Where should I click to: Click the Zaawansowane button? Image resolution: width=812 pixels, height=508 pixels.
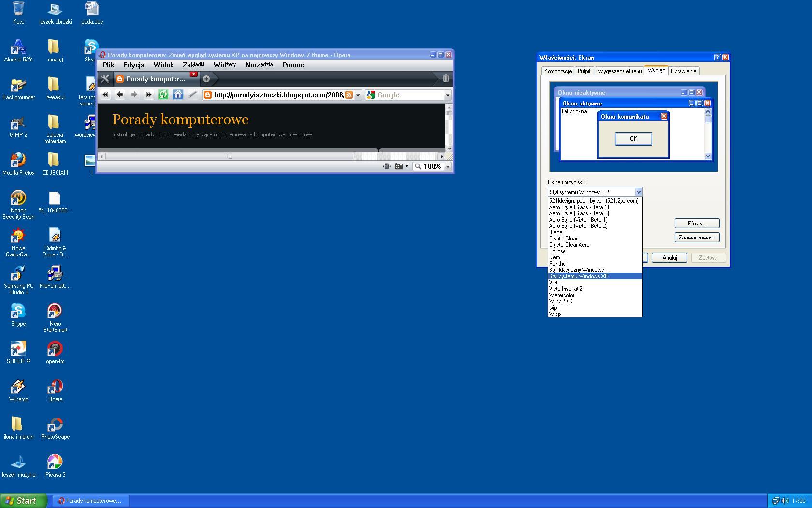point(697,237)
